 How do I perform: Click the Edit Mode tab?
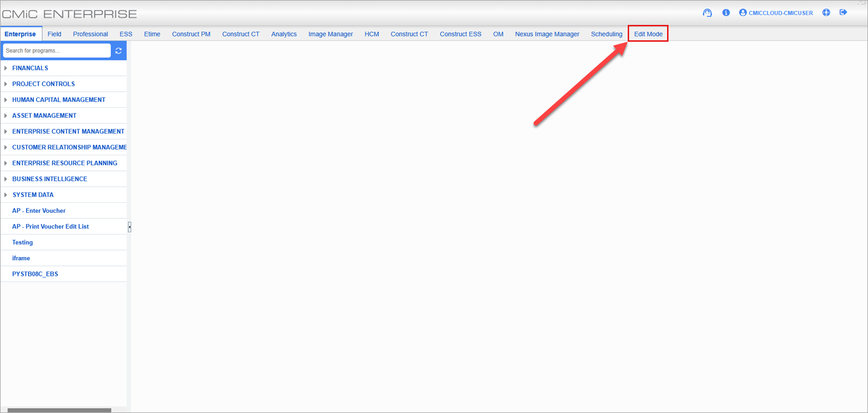click(648, 34)
